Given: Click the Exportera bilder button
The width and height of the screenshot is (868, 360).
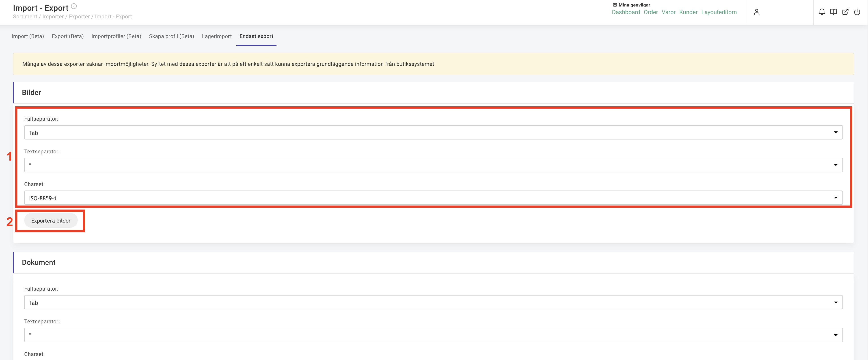Looking at the screenshot, I should click(51, 221).
